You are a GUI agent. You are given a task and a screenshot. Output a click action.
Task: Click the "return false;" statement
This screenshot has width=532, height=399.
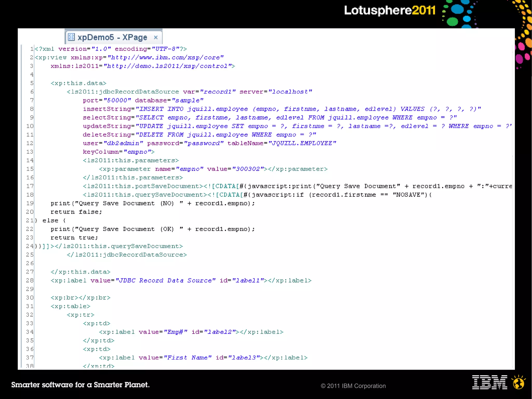(x=76, y=212)
